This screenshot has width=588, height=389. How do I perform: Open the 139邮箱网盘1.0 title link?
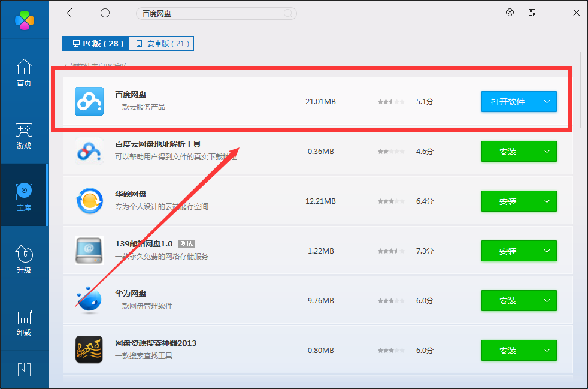coord(144,244)
